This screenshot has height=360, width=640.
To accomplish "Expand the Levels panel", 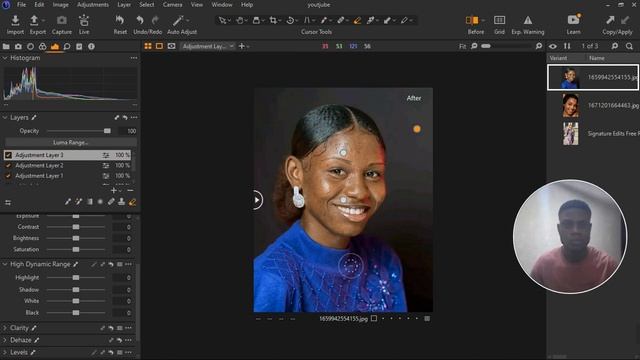I will 5,352.
